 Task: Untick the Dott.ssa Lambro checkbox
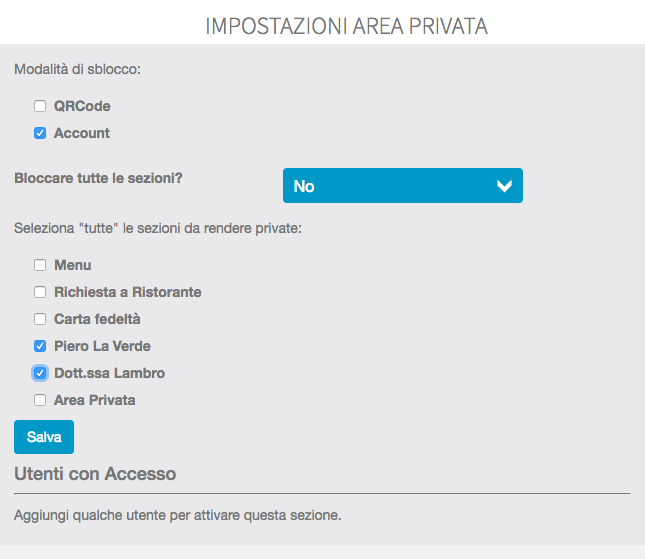click(x=40, y=373)
